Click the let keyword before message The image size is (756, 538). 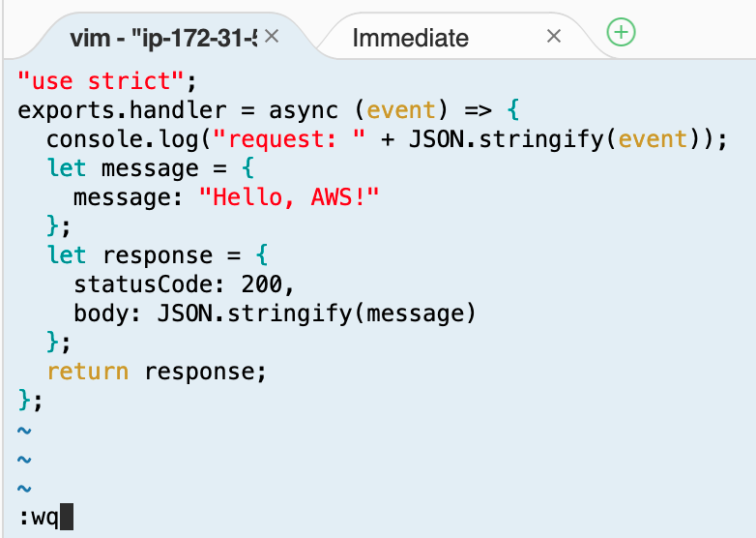pyautogui.click(x=67, y=168)
